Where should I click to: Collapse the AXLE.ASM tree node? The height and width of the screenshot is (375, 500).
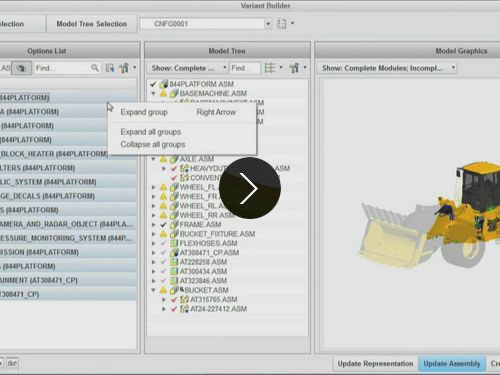153,159
